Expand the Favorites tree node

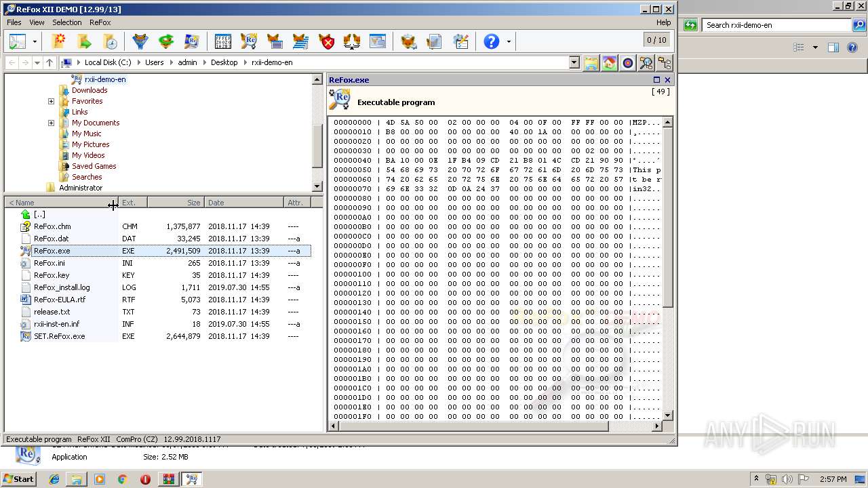point(51,101)
